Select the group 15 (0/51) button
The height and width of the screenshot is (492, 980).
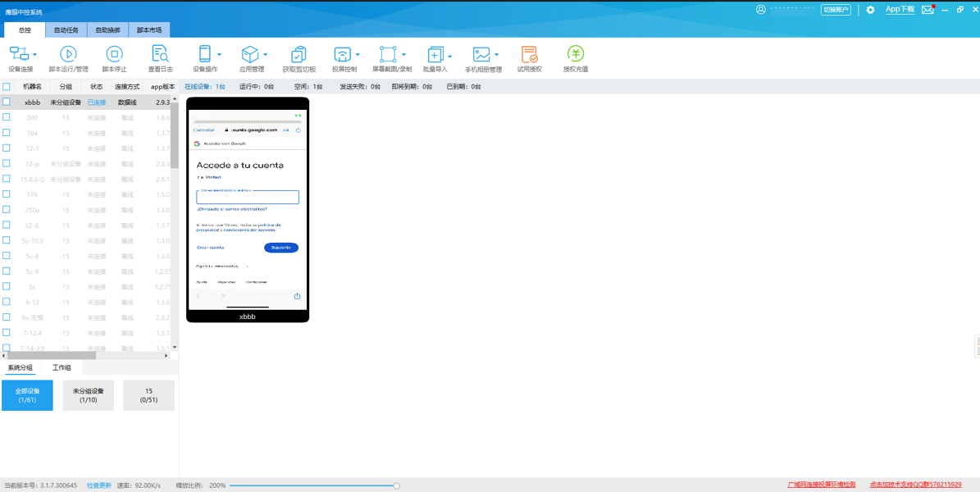coord(148,395)
